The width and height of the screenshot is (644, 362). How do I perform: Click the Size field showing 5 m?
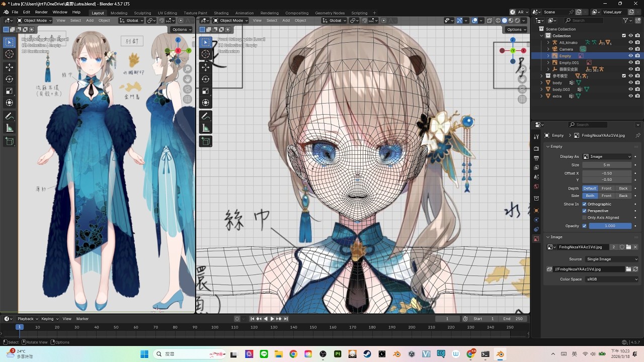[x=607, y=165]
